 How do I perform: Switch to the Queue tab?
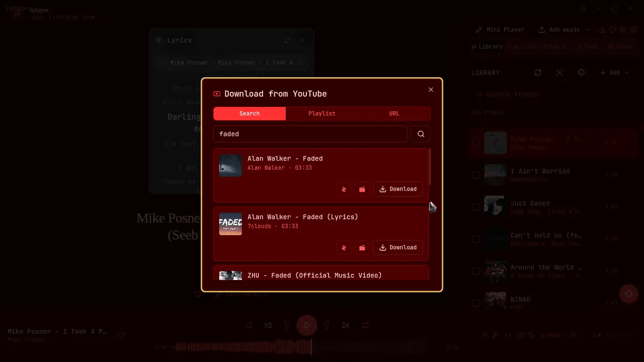(553, 47)
